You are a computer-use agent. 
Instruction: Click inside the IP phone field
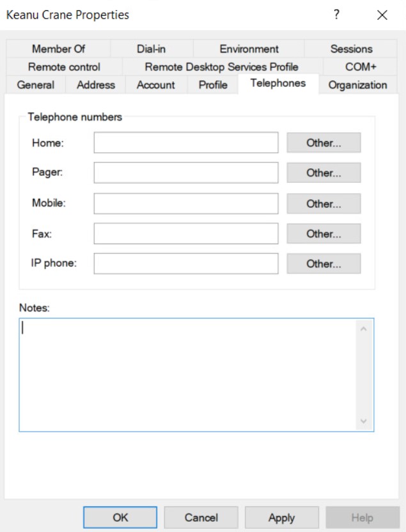pyautogui.click(x=185, y=263)
